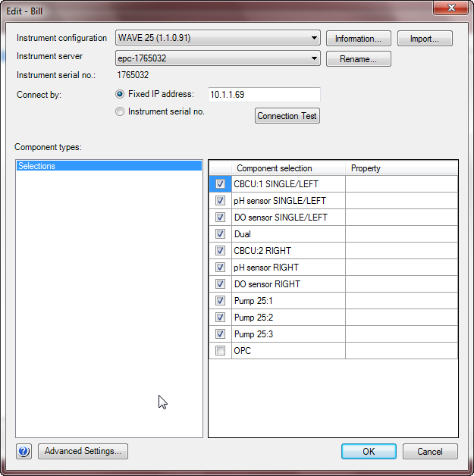Cancel the edit dialog
This screenshot has width=474, height=476.
(430, 452)
